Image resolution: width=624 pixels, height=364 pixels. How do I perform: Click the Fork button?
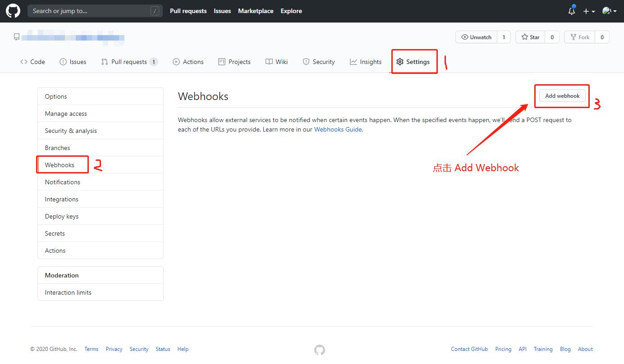(x=580, y=37)
